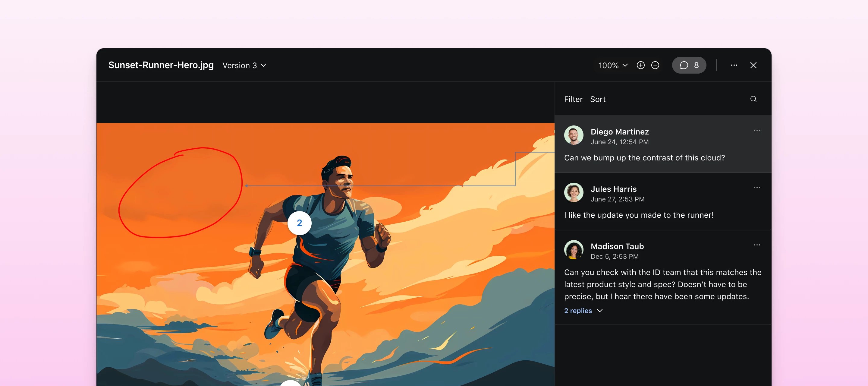868x386 pixels.
Task: Open options for Madison Taub's comment
Action: [757, 245]
